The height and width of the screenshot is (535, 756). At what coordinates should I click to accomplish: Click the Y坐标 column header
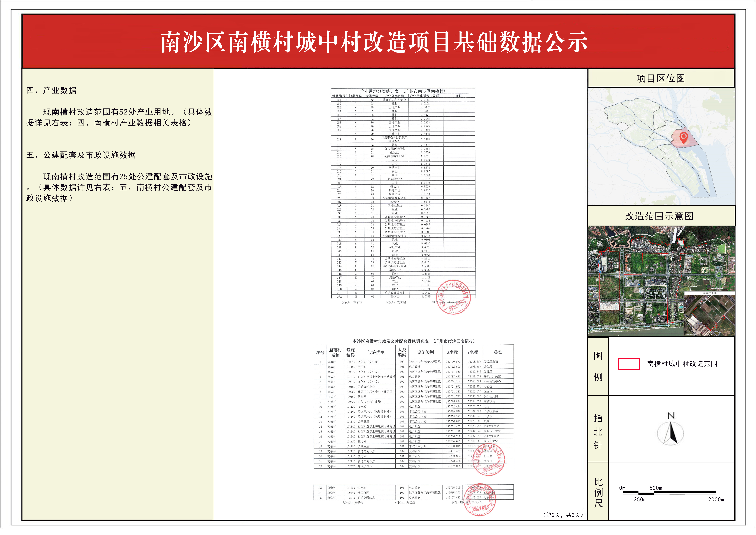coord(473,352)
